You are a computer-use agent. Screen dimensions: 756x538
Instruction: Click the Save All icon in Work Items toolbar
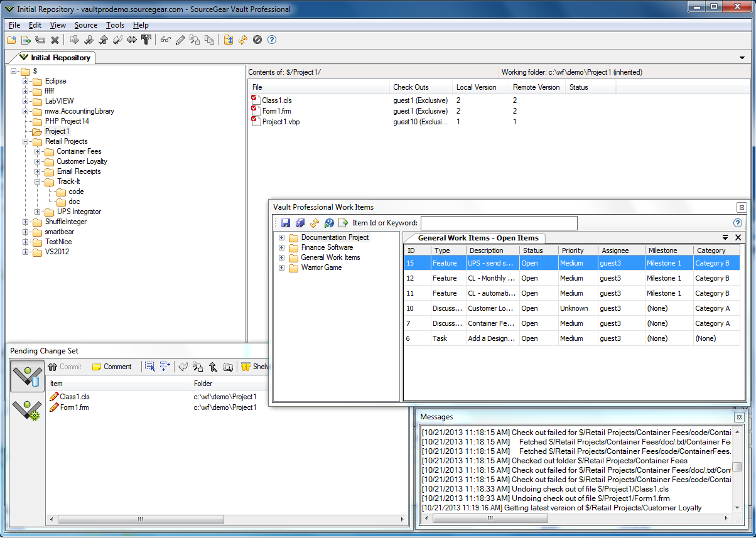coord(300,223)
